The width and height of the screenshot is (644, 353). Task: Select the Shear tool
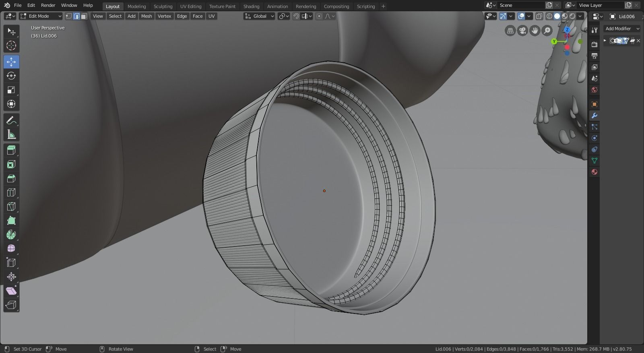[11, 291]
